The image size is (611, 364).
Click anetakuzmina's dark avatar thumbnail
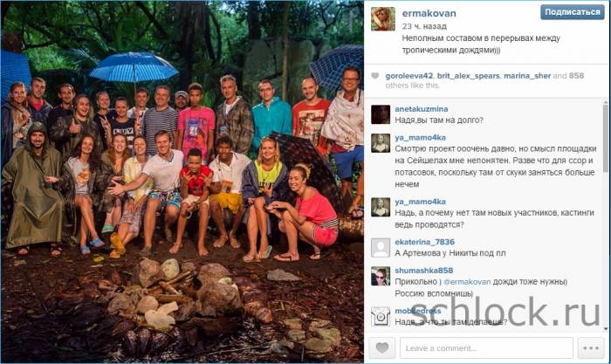point(381,114)
